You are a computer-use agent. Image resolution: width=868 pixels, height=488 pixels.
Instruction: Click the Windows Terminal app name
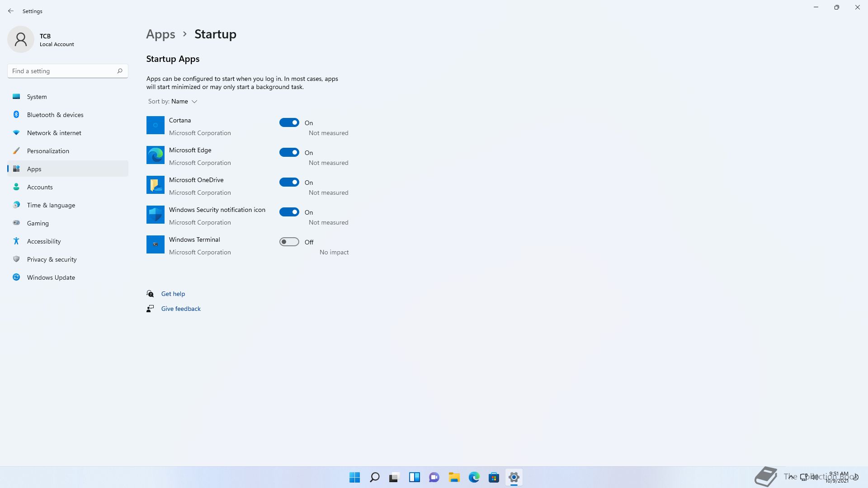[x=194, y=239]
